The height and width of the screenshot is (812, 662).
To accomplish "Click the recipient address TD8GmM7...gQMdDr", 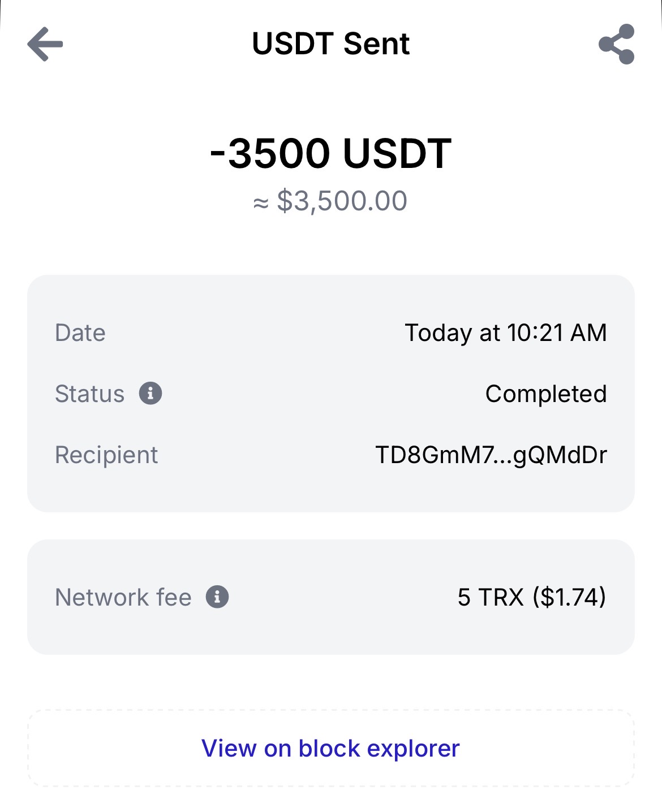I will pyautogui.click(x=491, y=455).
